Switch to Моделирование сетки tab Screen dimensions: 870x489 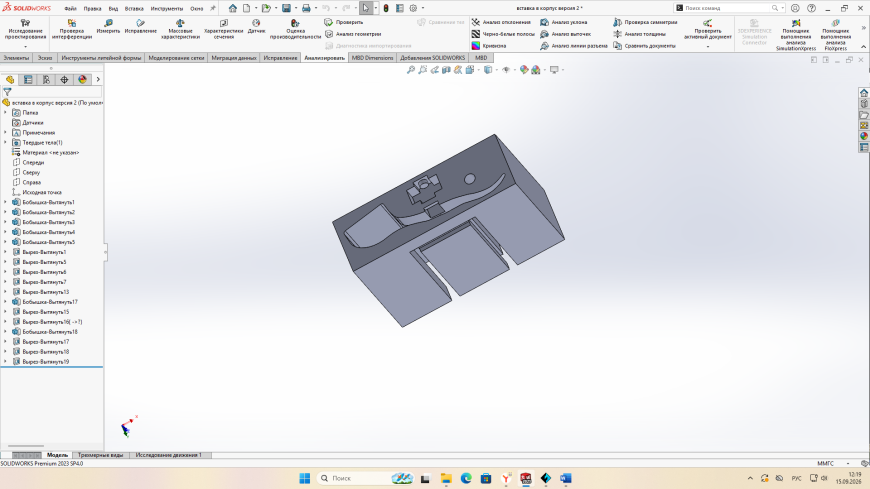coord(176,58)
